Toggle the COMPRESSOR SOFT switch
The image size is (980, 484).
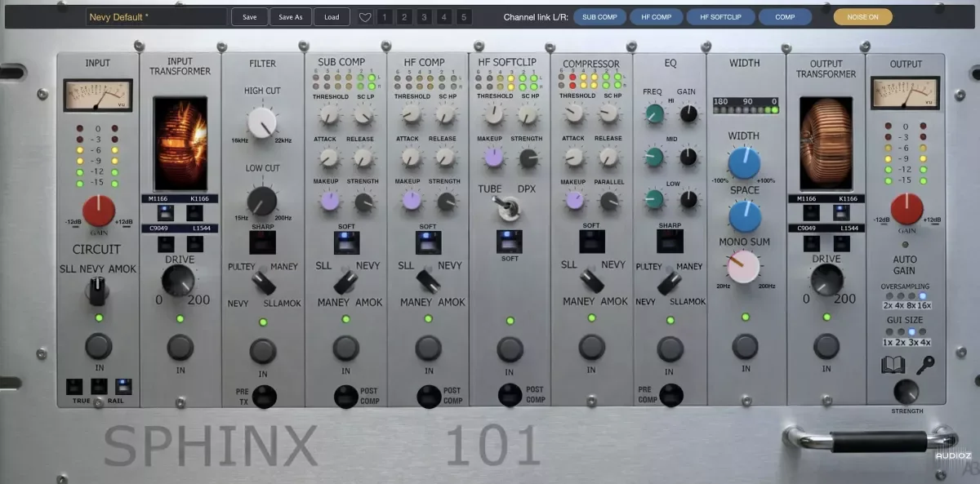click(591, 242)
